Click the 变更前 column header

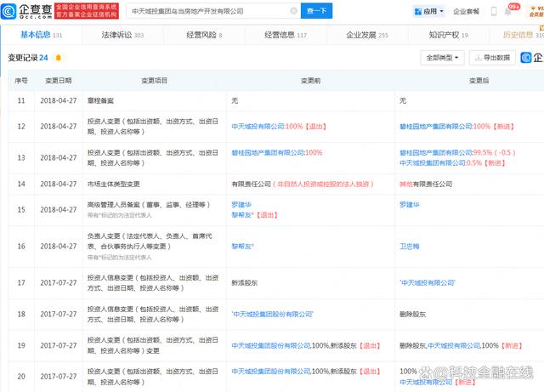point(310,81)
